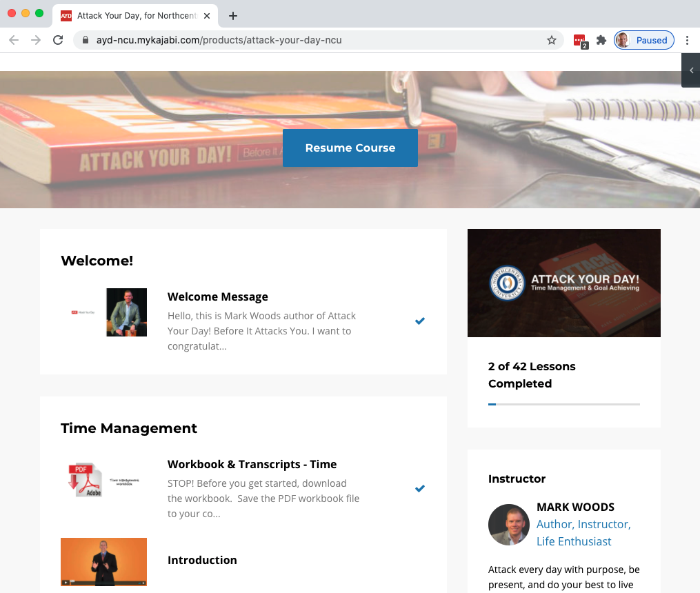Open the Chrome three-dot menu
The image size is (700, 593).
(x=687, y=40)
